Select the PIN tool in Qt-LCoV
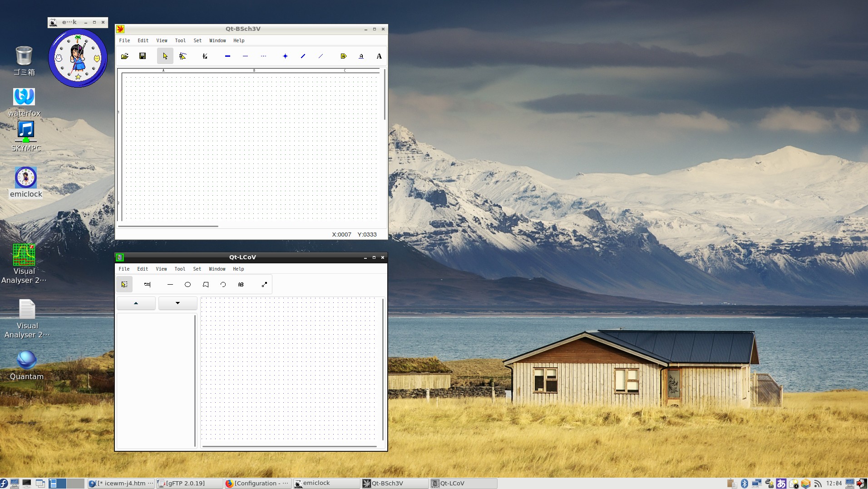This screenshot has width=868, height=489. [x=147, y=285]
